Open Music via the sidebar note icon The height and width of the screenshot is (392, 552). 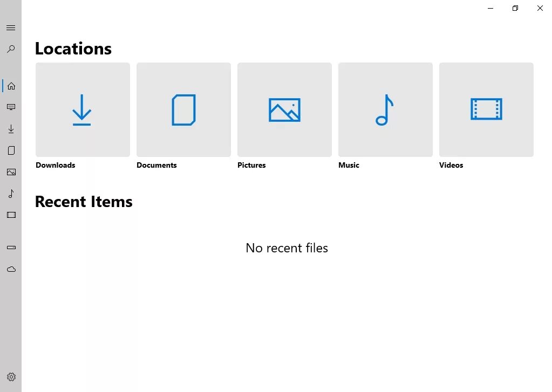11,193
